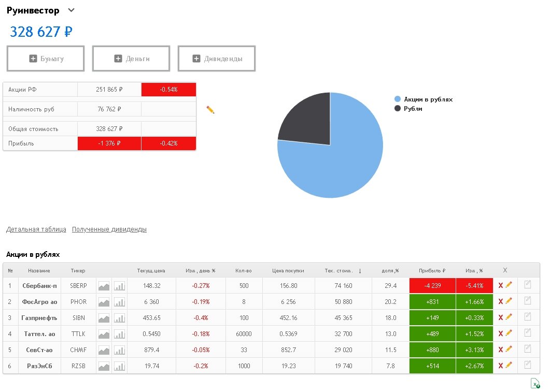Open line chart icon for RZSB
550x392 pixels.
point(104,366)
